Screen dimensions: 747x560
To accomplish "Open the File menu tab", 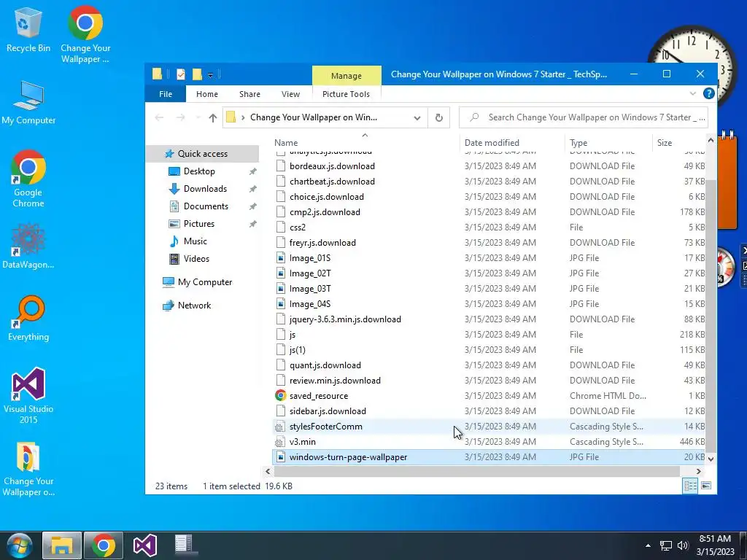I will coord(166,94).
